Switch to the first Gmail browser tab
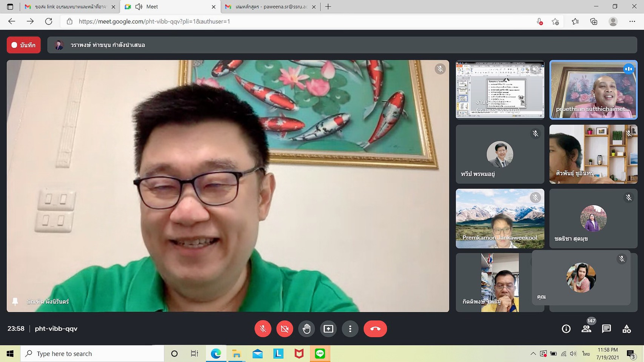 (x=70, y=7)
